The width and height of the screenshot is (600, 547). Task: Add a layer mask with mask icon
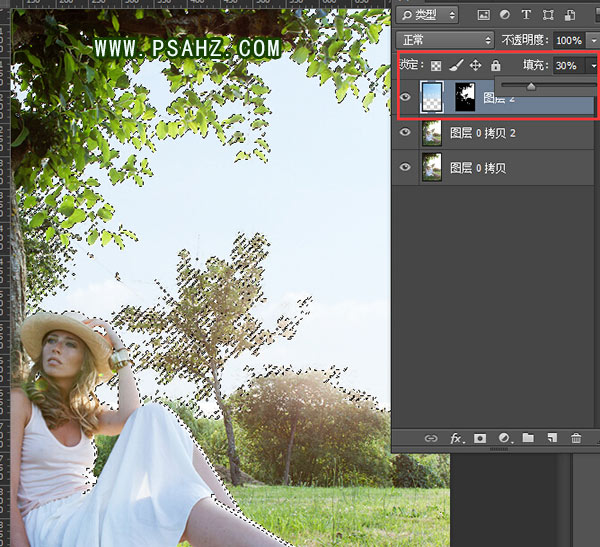pos(480,438)
